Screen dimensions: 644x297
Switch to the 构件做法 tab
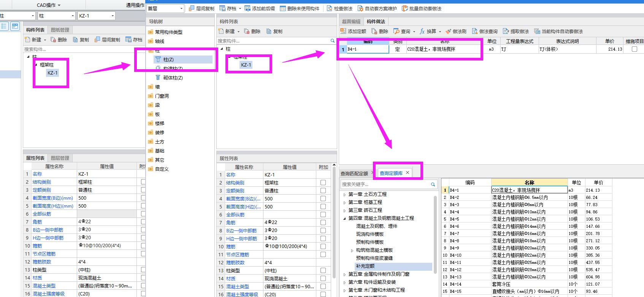[x=376, y=22]
